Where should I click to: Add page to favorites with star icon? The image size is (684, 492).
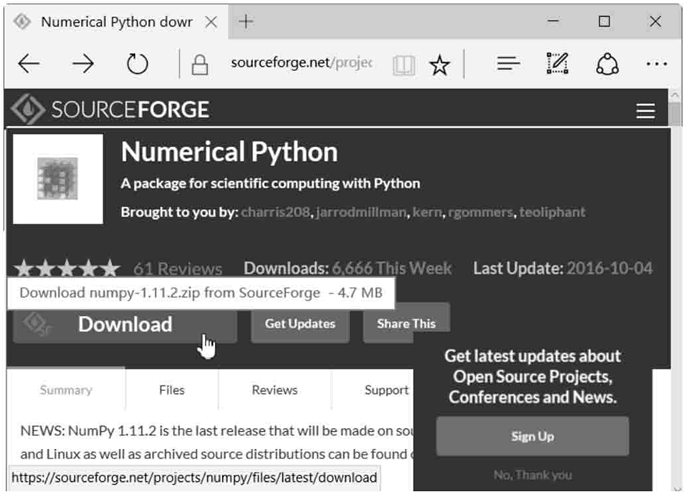[439, 65]
